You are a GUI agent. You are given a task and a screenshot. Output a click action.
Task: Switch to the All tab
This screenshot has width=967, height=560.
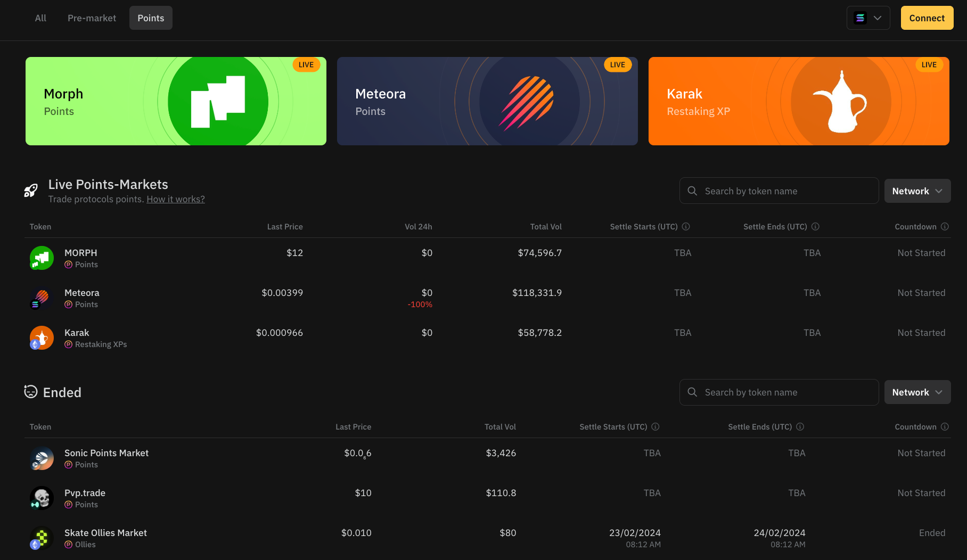pos(40,18)
